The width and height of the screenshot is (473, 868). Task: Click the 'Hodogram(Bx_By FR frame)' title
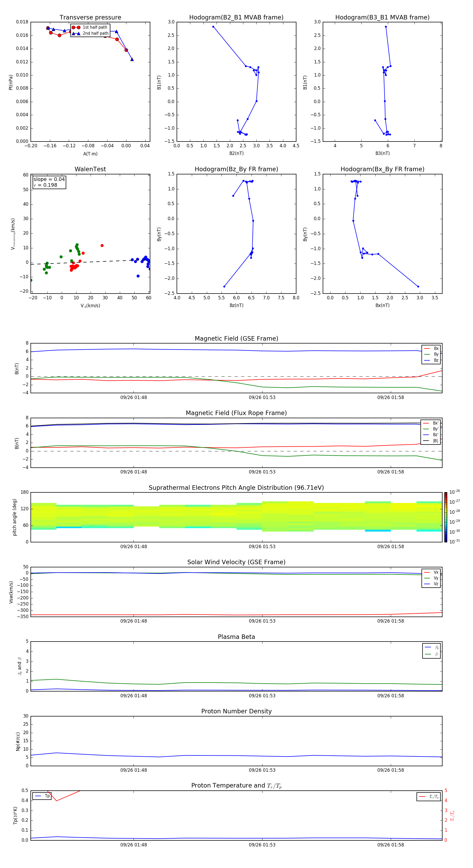click(x=382, y=169)
